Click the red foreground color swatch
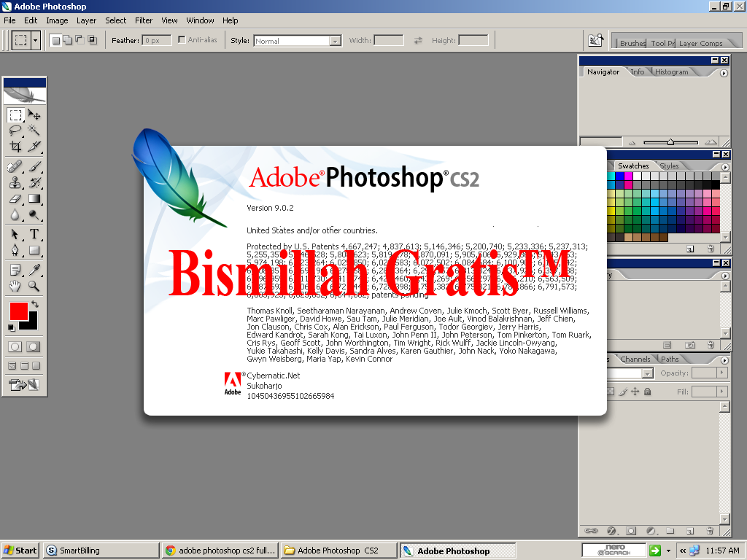The image size is (747, 560). click(18, 311)
